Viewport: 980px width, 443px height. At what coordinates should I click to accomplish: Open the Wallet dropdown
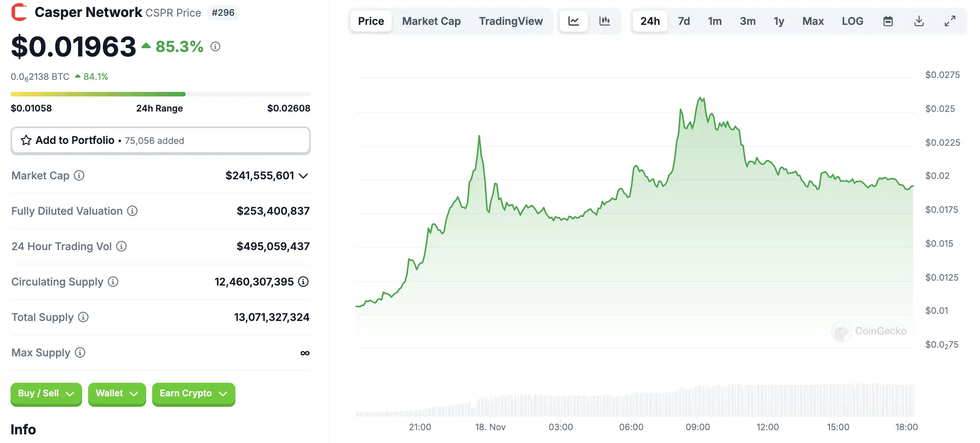point(117,394)
